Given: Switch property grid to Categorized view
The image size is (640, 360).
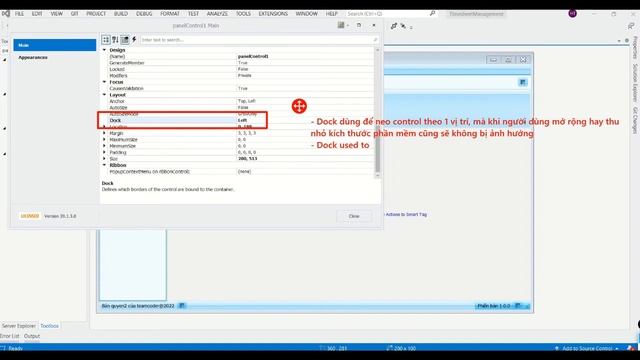Looking at the screenshot, I should (106, 40).
